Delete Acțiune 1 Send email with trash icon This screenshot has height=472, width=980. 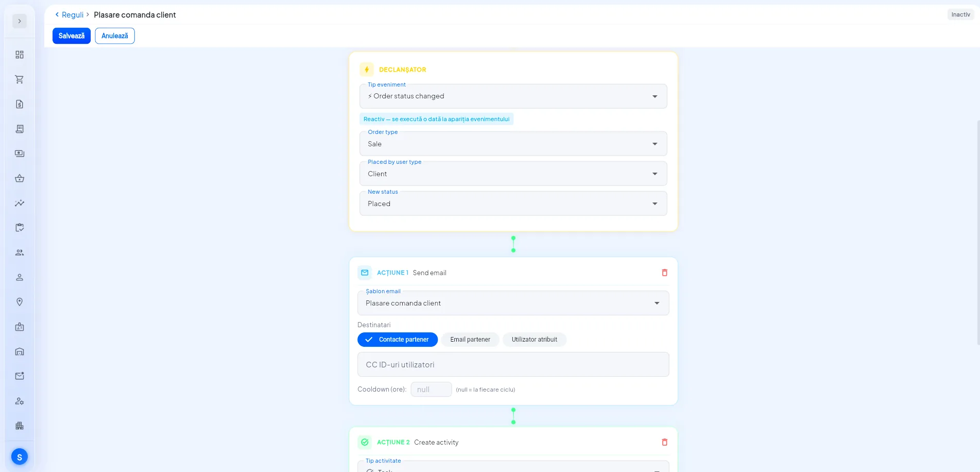pos(664,273)
